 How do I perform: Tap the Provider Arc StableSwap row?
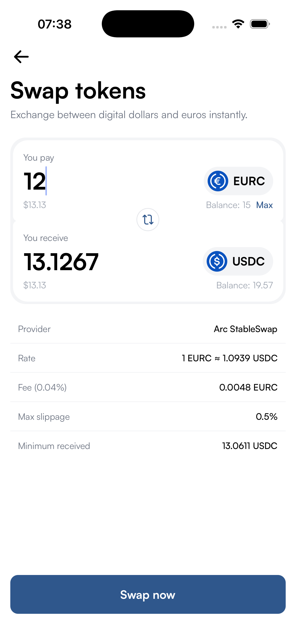click(x=148, y=329)
